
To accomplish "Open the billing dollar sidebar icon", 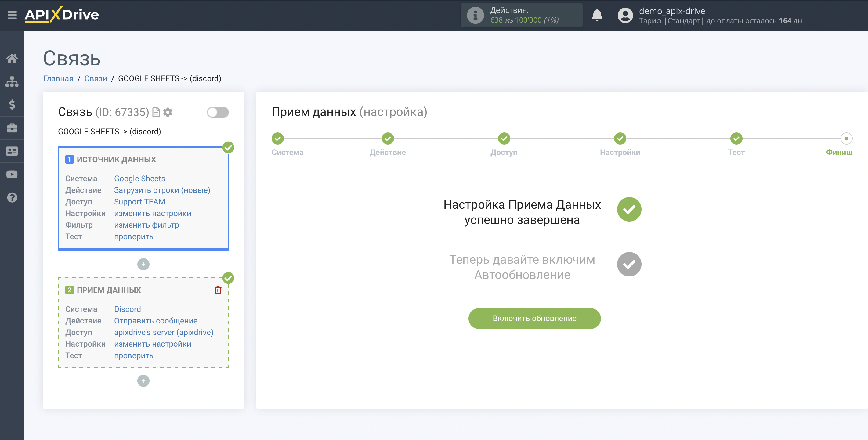I will (x=12, y=105).
